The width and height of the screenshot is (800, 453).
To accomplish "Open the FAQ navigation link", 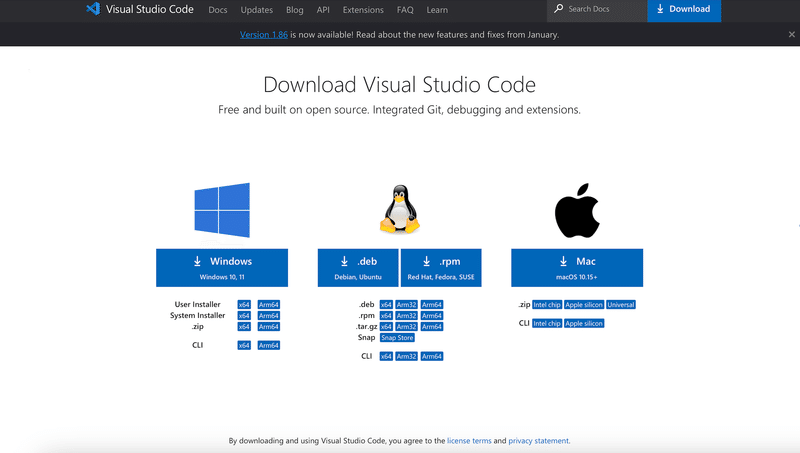I will tap(405, 10).
